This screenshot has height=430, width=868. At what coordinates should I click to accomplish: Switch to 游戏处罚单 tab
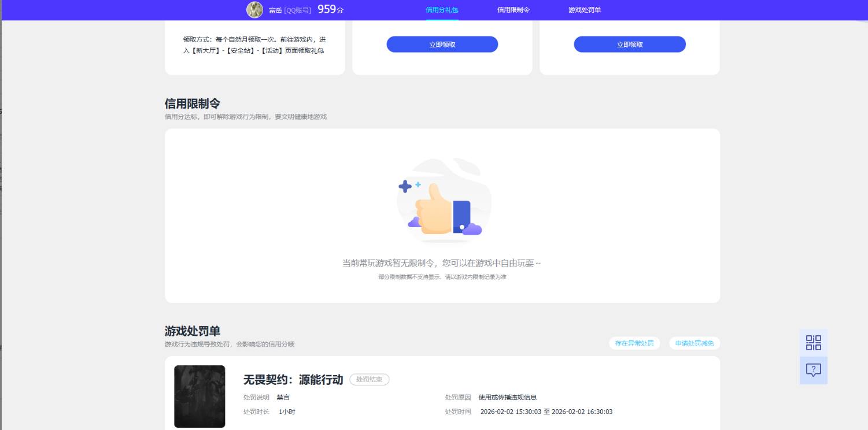click(x=585, y=10)
